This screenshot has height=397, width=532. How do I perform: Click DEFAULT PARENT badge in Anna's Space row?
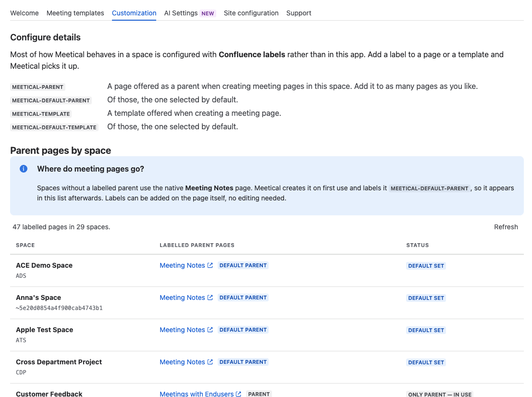243,298
